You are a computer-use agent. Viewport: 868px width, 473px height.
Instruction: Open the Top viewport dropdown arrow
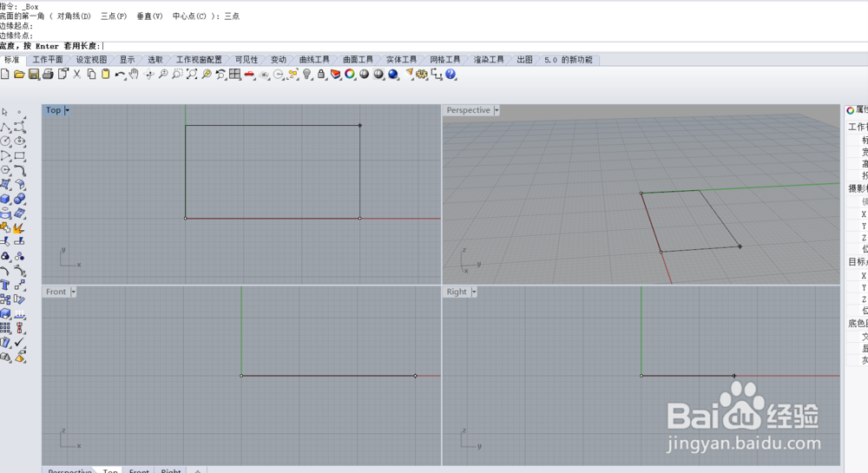click(67, 110)
